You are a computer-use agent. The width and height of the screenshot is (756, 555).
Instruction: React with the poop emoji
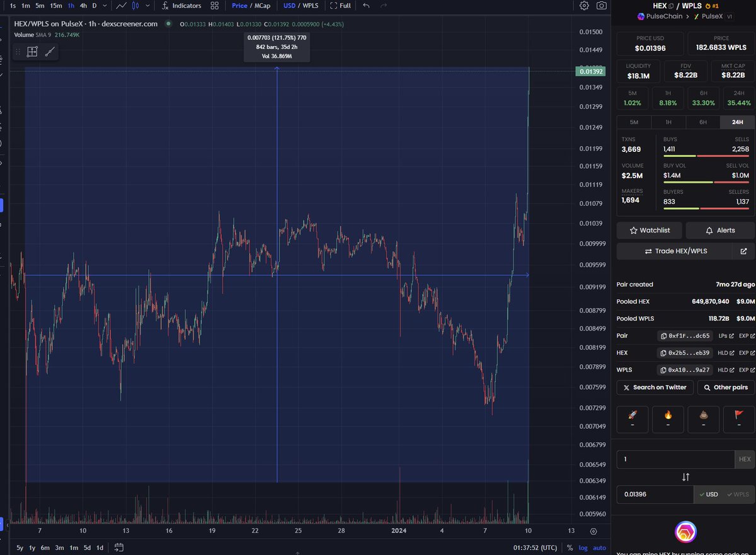[x=703, y=419]
